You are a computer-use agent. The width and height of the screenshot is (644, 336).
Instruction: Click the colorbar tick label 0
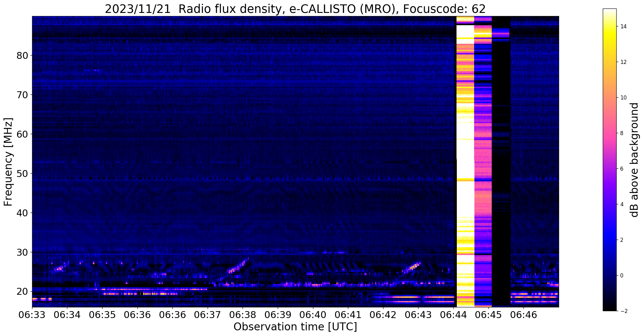point(622,276)
